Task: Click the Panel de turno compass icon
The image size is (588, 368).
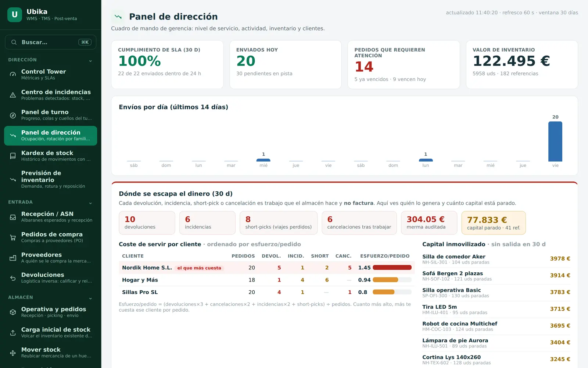Action: pos(13,115)
